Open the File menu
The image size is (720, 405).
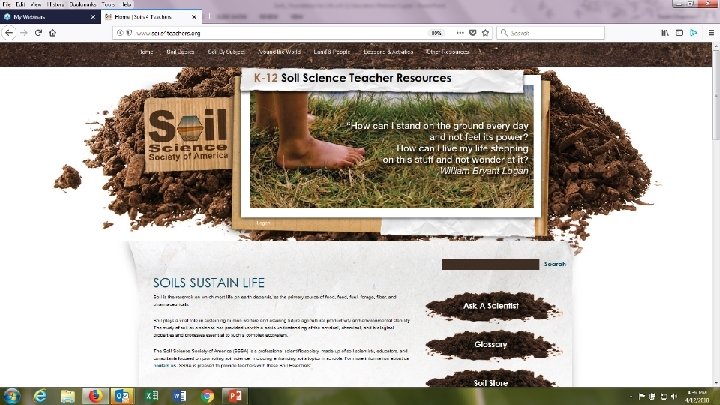pyautogui.click(x=6, y=4)
